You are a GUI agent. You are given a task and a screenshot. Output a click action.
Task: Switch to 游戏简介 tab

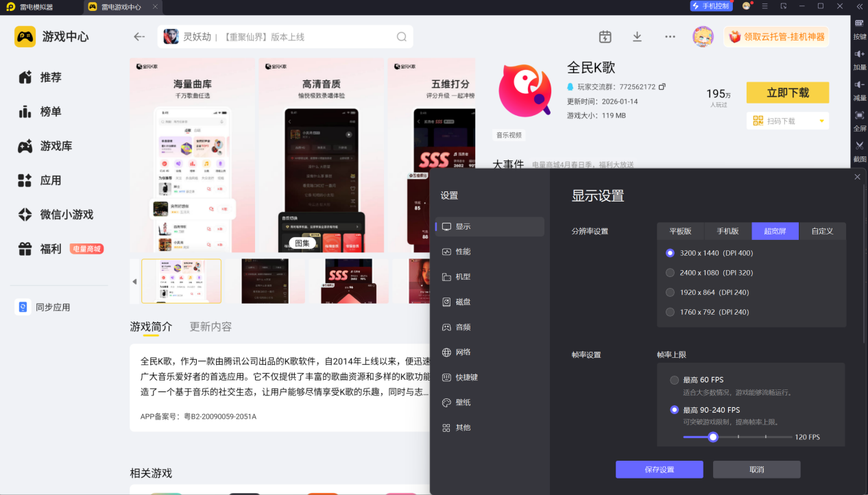pyautogui.click(x=151, y=326)
